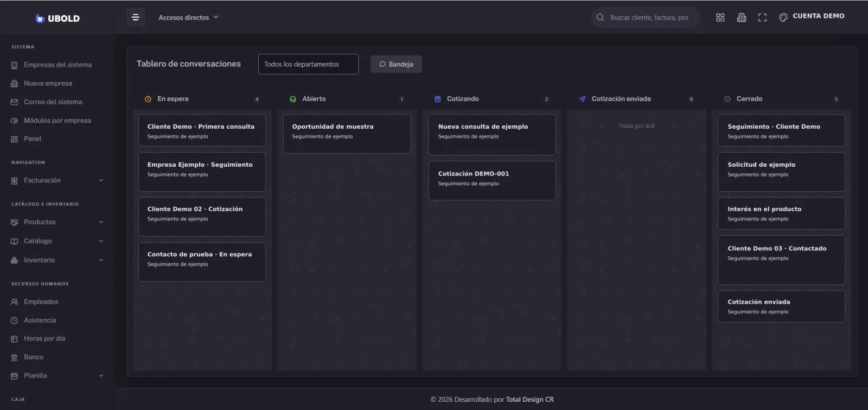Viewport: 868px width, 410px height.
Task: Click the En espera clock column icon
Action: (x=148, y=99)
